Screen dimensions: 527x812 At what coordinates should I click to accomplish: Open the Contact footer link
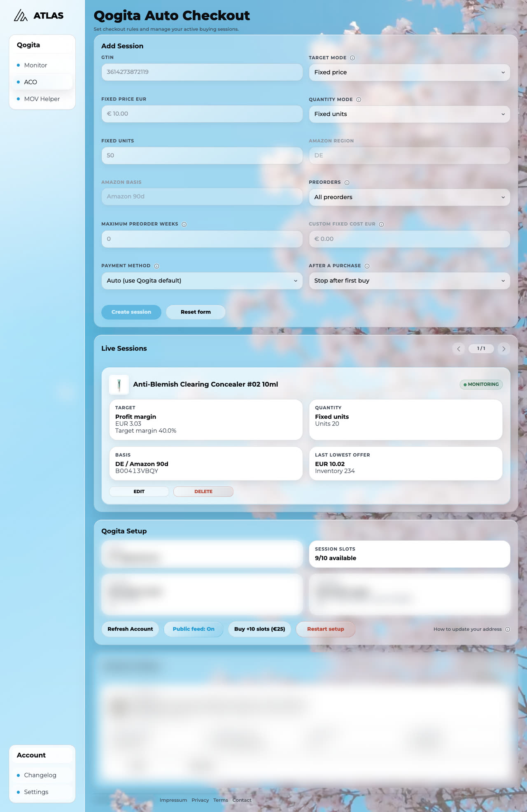(242, 800)
